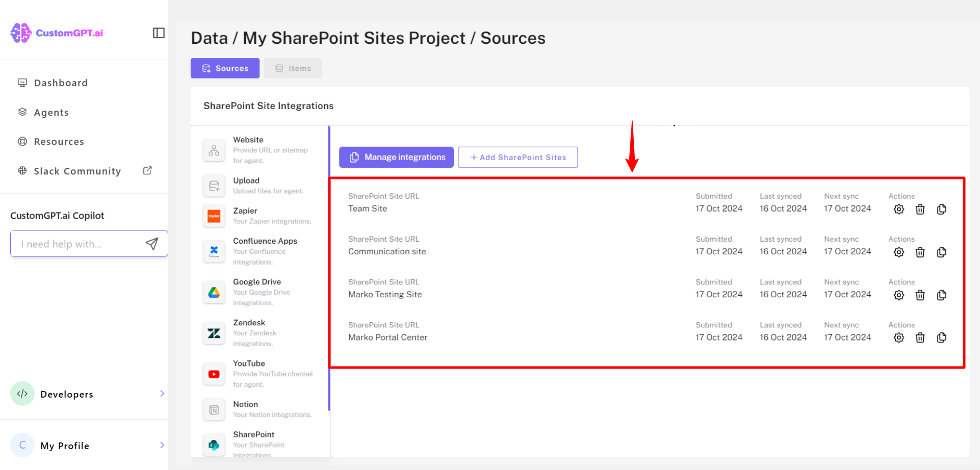Copy the Marko Testing Site URL

pos(942,295)
